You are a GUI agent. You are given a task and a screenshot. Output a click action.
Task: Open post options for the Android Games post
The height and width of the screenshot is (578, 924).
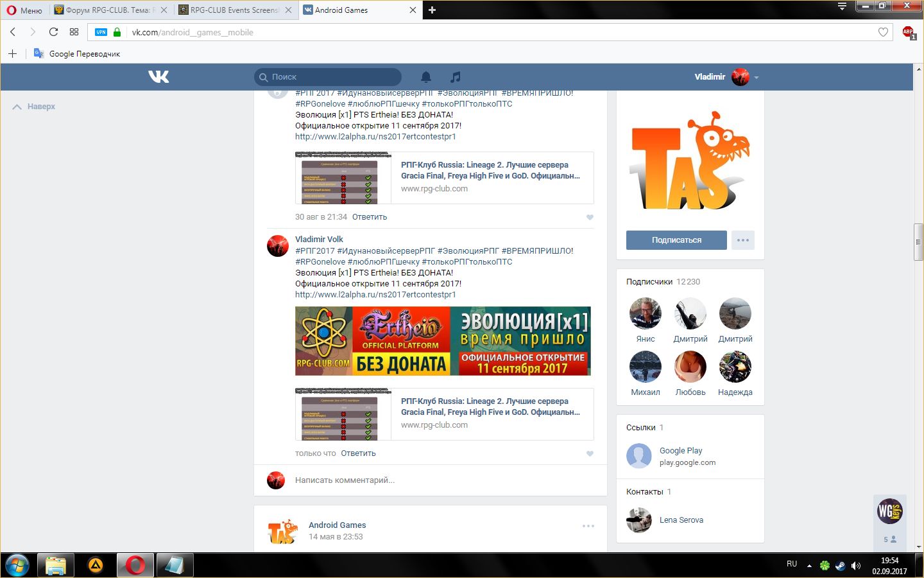588,526
